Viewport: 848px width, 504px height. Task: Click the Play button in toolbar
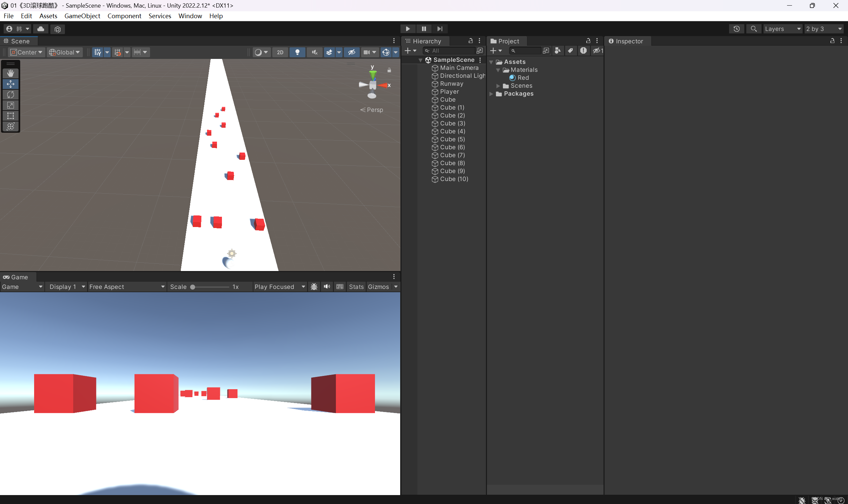407,29
